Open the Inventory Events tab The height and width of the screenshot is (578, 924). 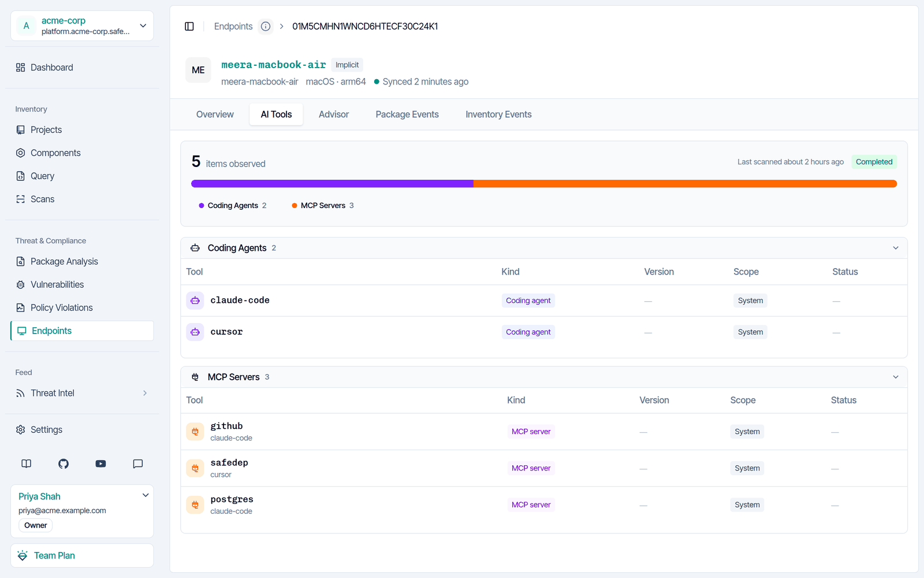pyautogui.click(x=498, y=114)
